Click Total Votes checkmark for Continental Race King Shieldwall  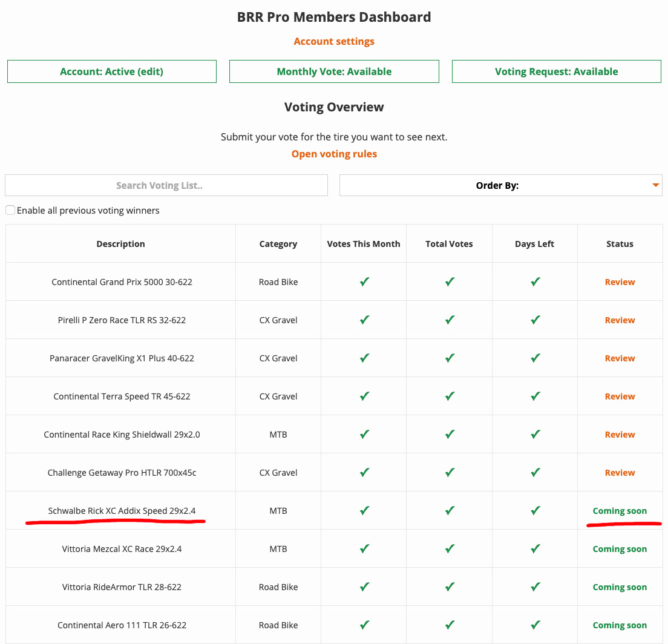(450, 435)
